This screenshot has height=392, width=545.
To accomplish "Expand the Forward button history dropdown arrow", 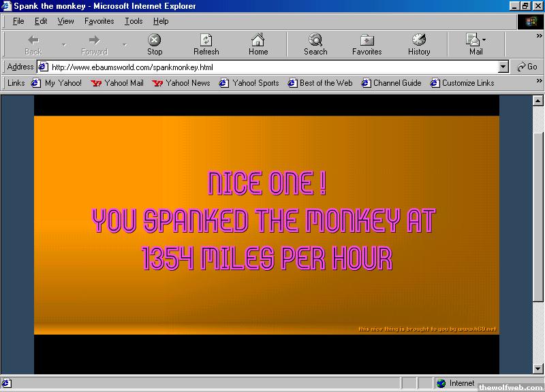I will click(x=125, y=45).
